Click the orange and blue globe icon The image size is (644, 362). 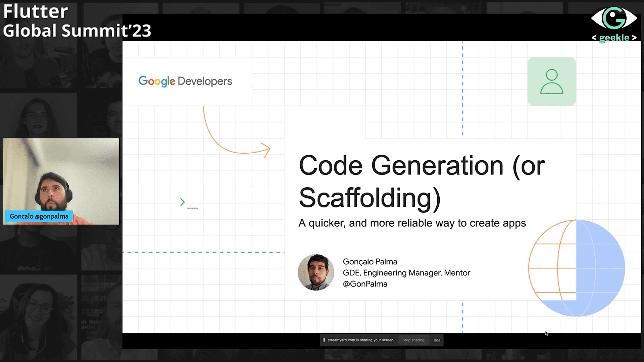point(577,268)
